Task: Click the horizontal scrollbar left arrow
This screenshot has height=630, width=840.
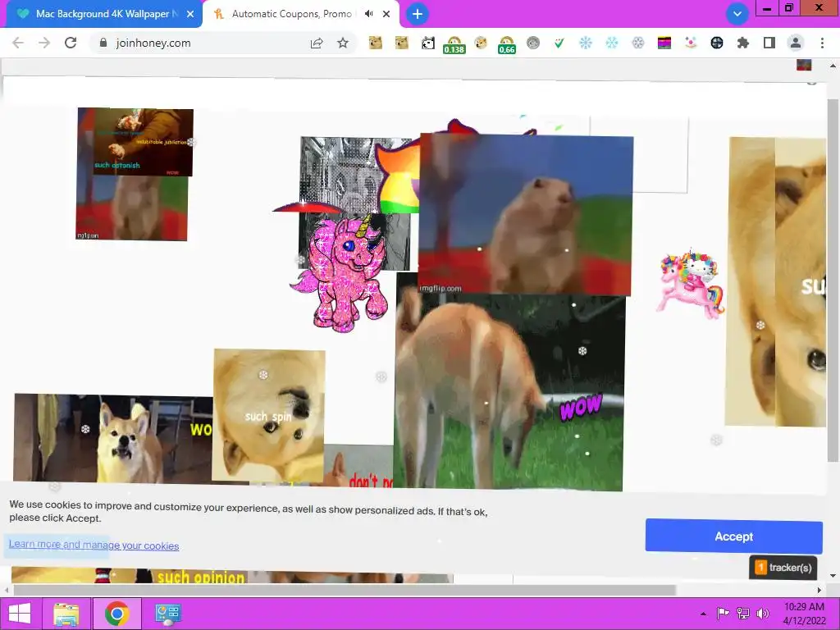Action: tap(6, 590)
